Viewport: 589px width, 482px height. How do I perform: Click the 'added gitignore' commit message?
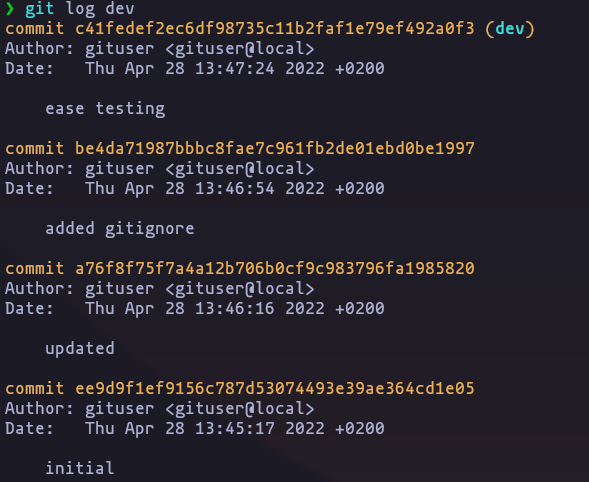click(x=119, y=229)
